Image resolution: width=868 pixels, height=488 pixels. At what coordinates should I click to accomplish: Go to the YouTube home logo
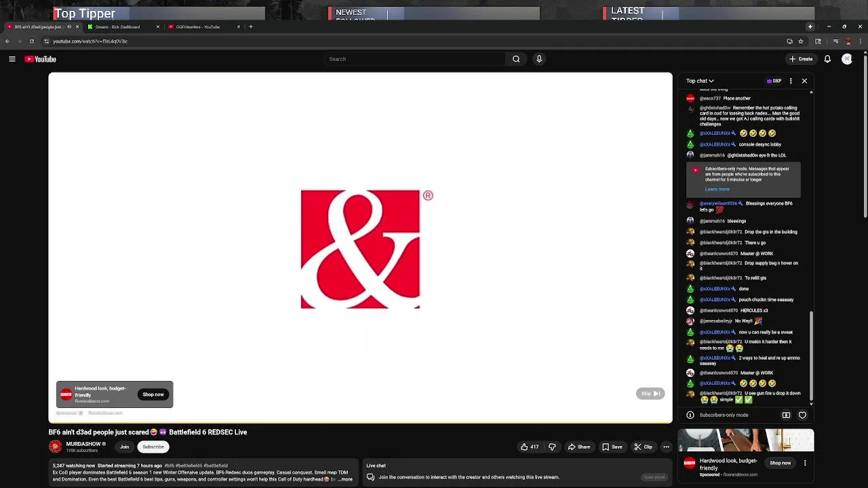[x=41, y=59]
